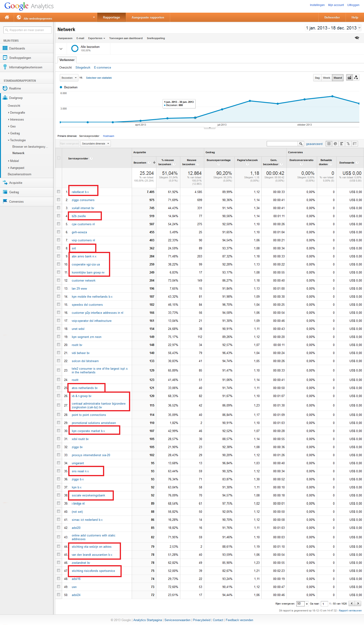Focus the Ga naar page number field
Viewport: 364px width, 625px height.
pos(324,604)
